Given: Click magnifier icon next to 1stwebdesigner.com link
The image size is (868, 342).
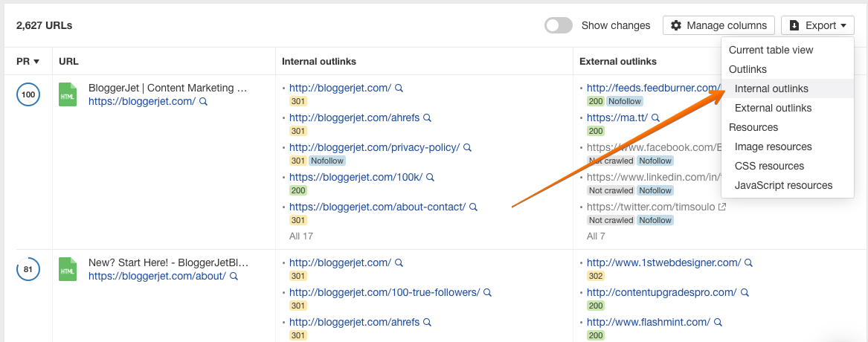Looking at the screenshot, I should click(x=749, y=262).
